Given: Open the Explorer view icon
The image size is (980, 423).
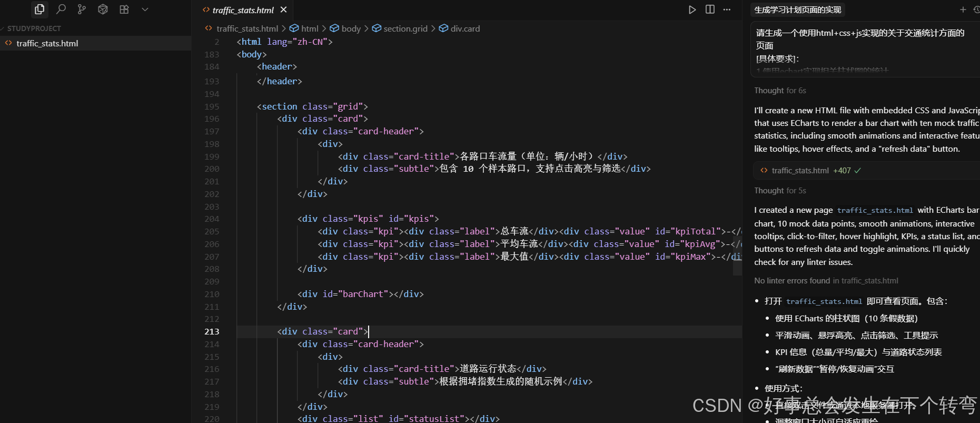Looking at the screenshot, I should [x=39, y=9].
